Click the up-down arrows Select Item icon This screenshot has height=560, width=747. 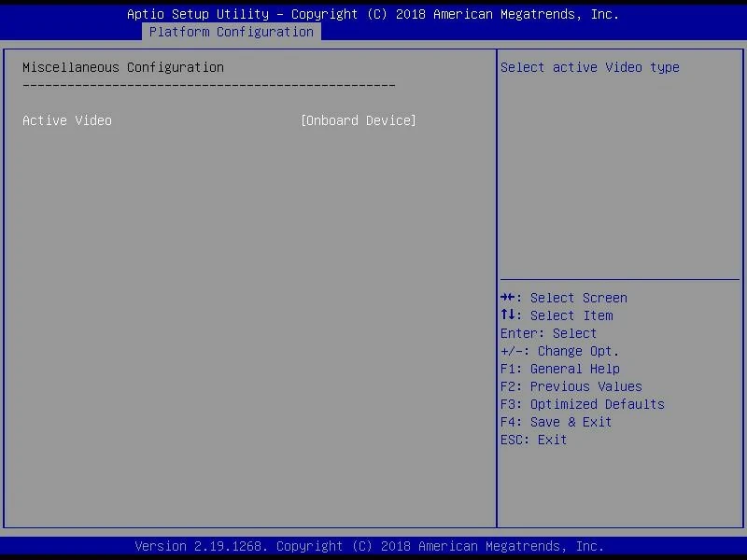509,315
